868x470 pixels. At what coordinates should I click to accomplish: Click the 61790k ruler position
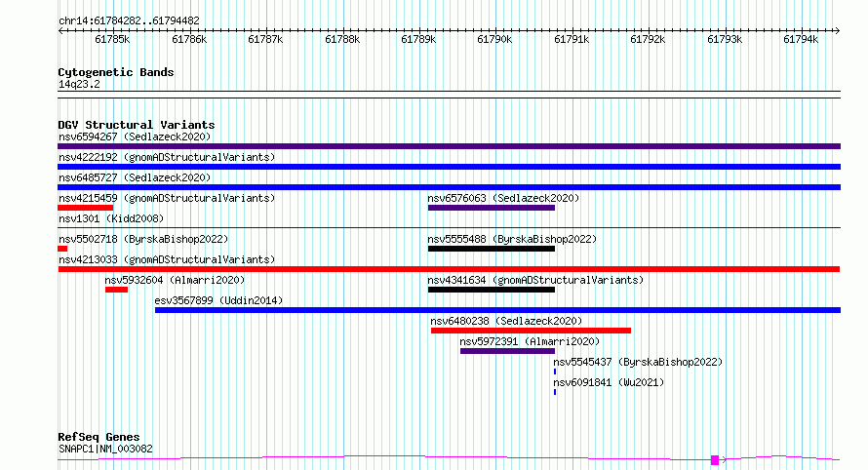pyautogui.click(x=494, y=39)
